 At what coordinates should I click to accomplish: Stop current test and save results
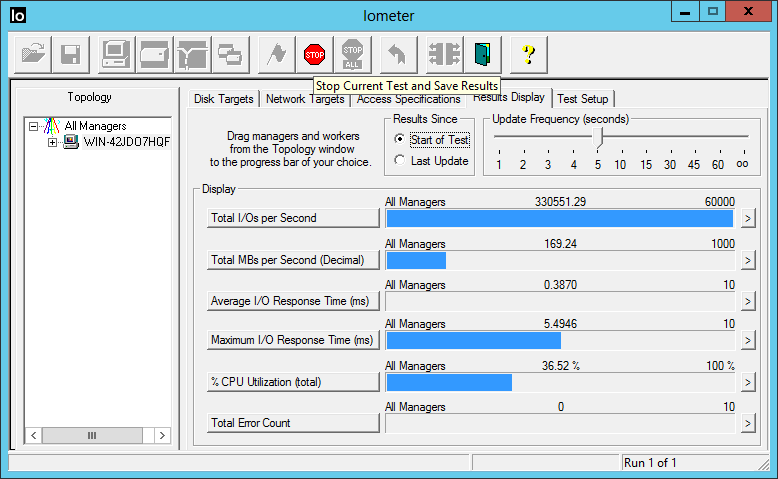315,55
